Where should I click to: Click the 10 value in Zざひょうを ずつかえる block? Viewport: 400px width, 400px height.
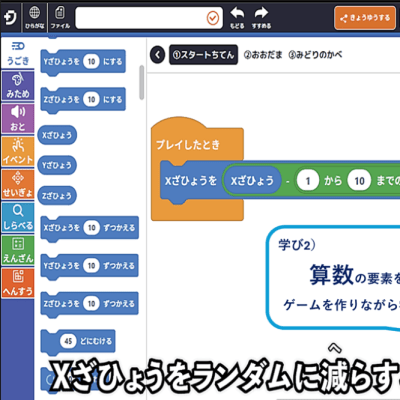tap(91, 304)
